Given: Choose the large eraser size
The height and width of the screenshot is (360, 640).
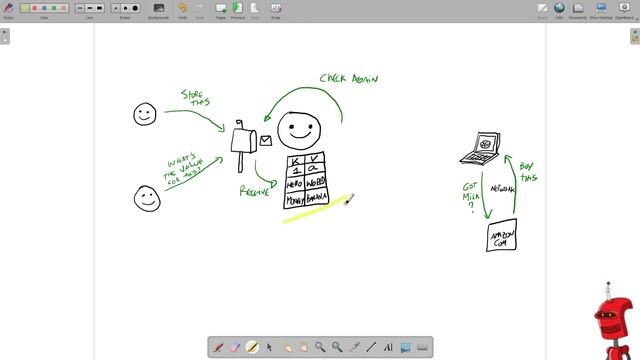Looking at the screenshot, I should 135,8.
